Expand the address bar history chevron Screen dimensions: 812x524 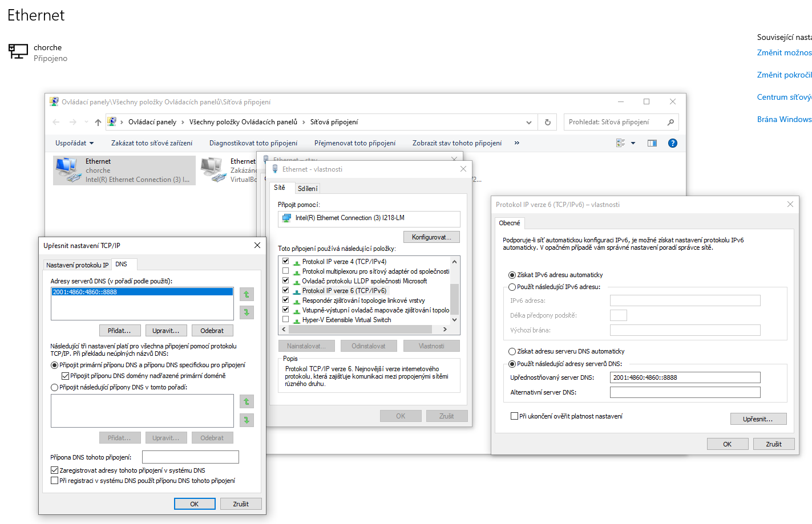[x=528, y=121]
